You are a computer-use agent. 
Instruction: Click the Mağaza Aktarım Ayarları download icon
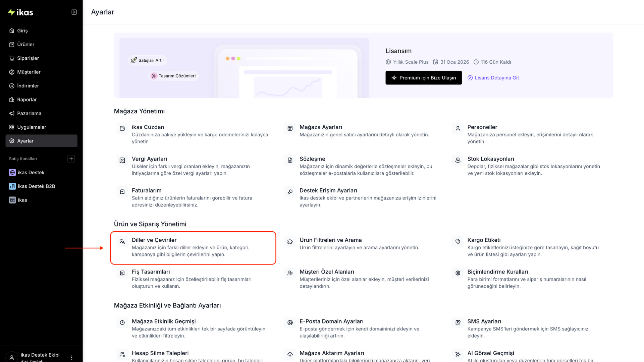[x=290, y=354]
